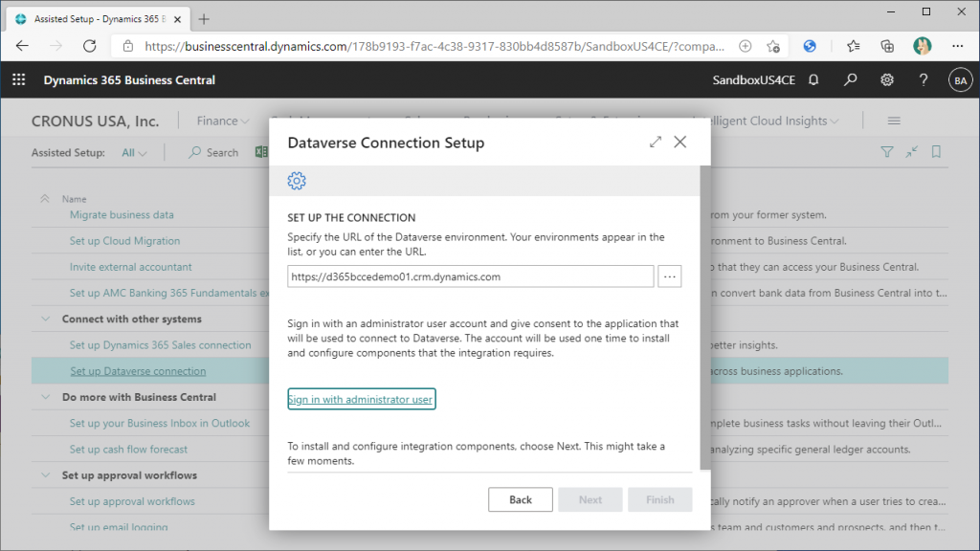Click the Back button
This screenshot has height=551, width=980.
(520, 499)
